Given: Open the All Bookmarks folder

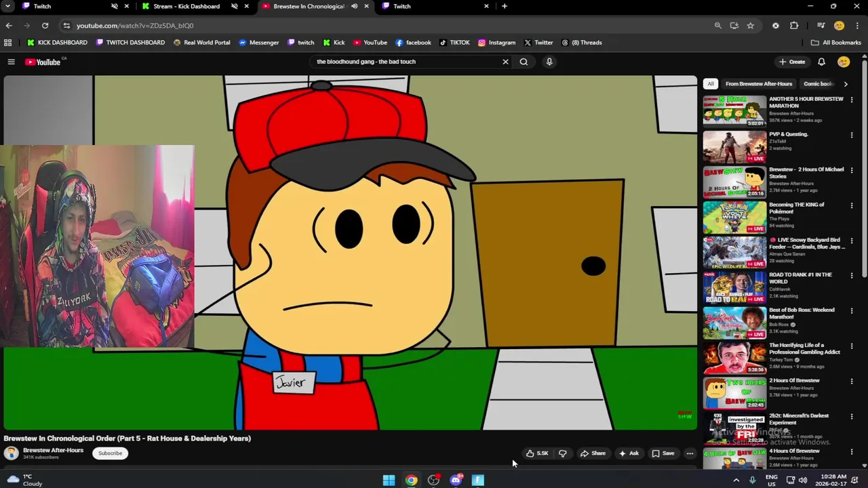Looking at the screenshot, I should tap(836, 43).
